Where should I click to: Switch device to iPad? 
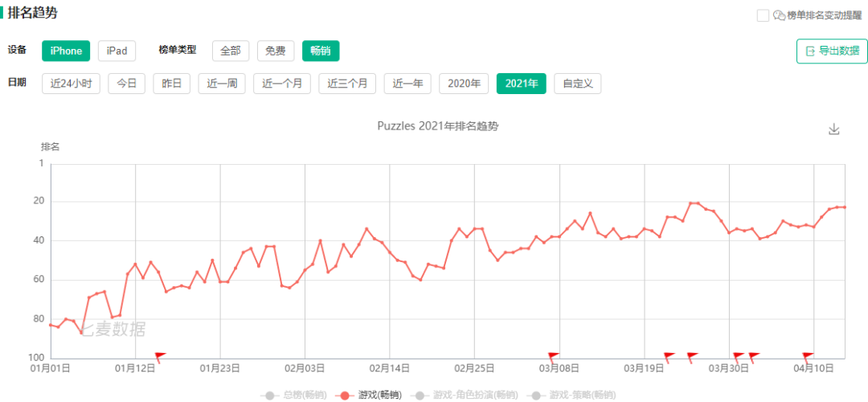(x=117, y=51)
